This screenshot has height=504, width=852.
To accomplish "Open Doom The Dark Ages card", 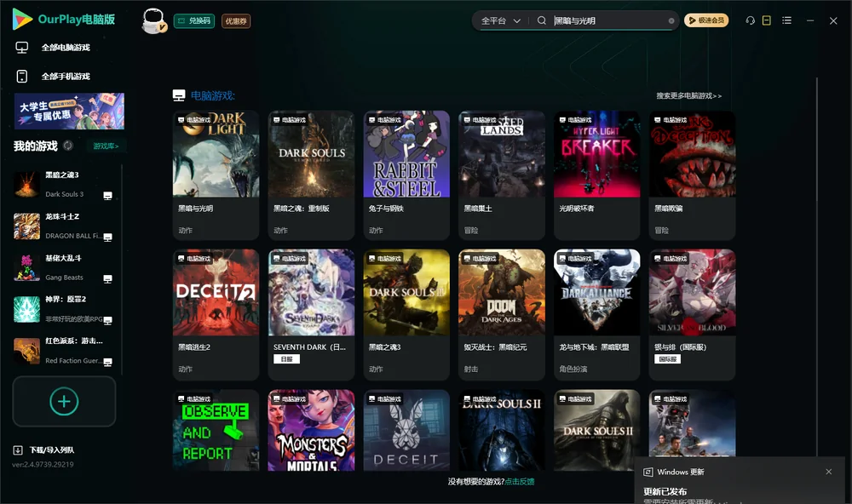I will [x=502, y=314].
